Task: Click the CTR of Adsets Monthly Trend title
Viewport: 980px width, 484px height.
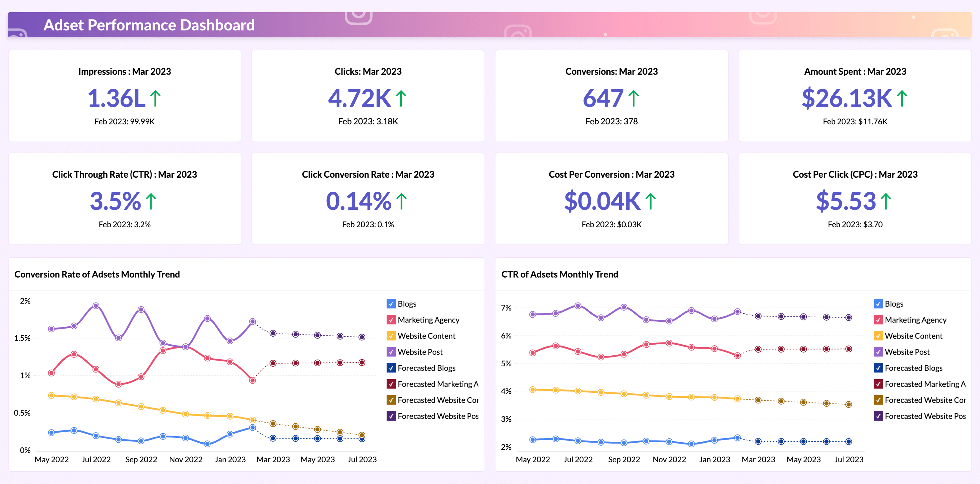Action: [560, 274]
